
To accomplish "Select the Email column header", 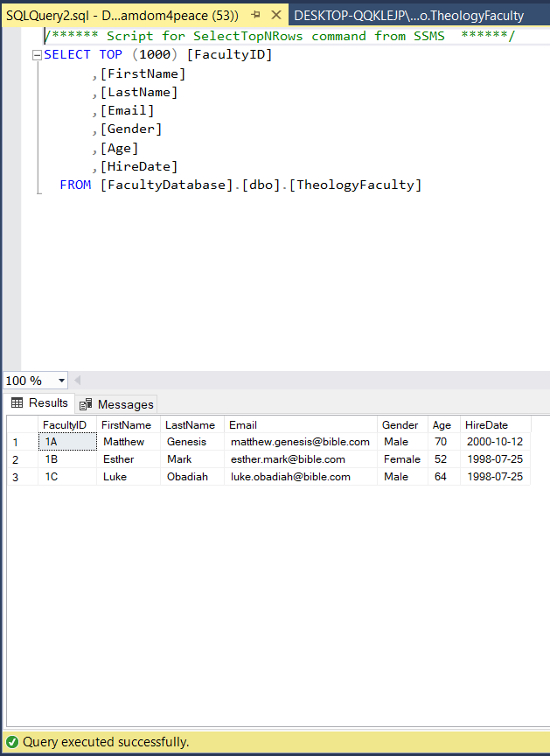I will [x=301, y=424].
